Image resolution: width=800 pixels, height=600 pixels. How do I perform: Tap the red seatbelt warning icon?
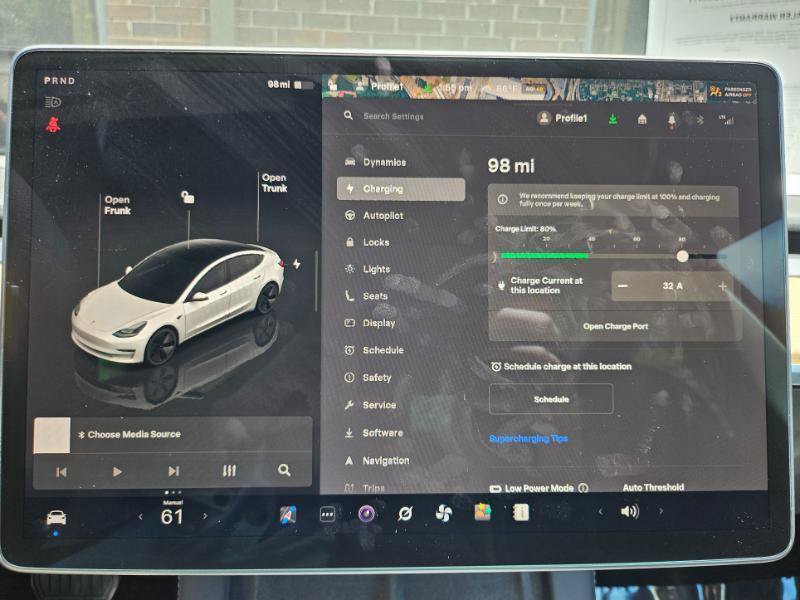(53, 124)
